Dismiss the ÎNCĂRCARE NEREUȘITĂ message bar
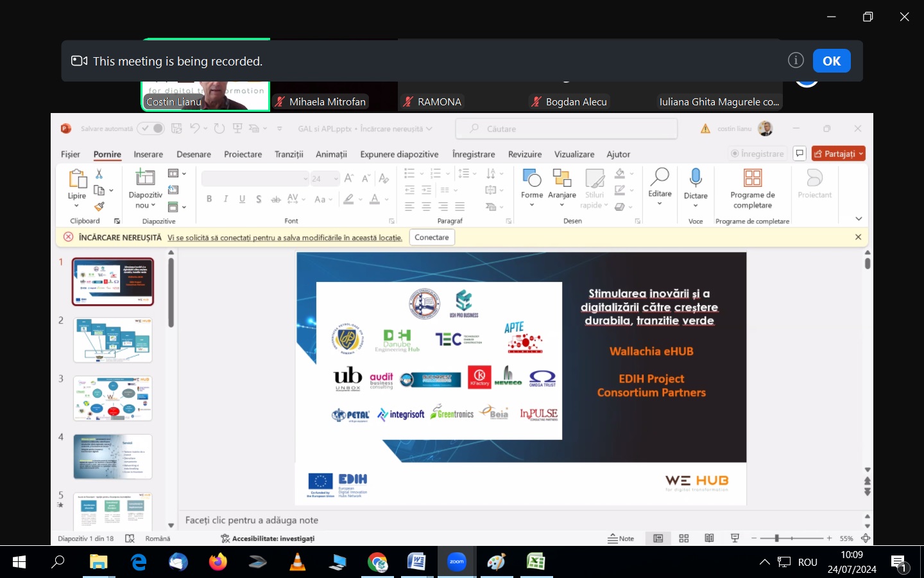 click(x=858, y=237)
